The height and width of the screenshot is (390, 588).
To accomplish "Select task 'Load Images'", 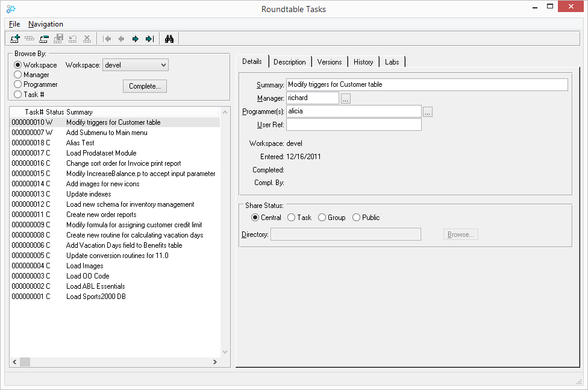I will (x=114, y=266).
